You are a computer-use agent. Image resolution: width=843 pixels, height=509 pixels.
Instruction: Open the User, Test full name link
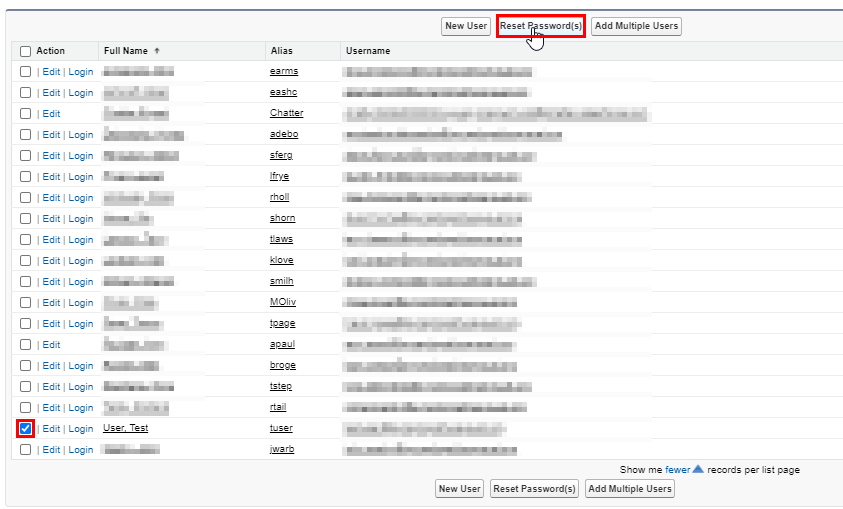click(126, 428)
